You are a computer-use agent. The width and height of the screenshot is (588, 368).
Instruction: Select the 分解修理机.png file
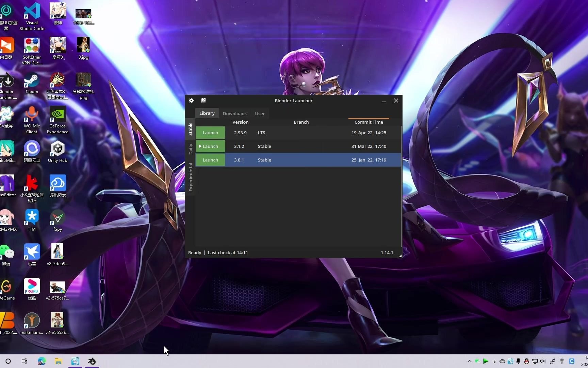[x=83, y=86]
